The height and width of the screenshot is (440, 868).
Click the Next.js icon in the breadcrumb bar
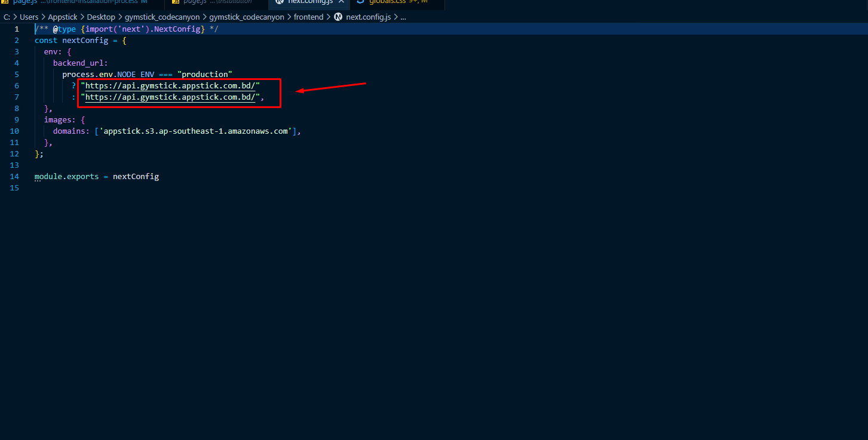pos(338,17)
